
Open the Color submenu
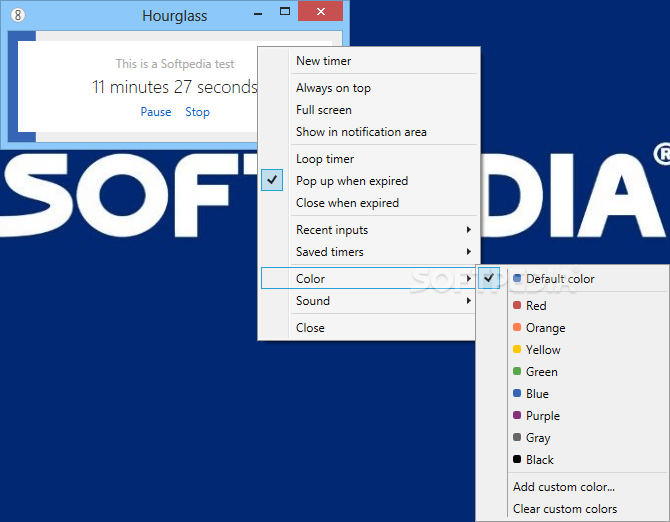(369, 279)
